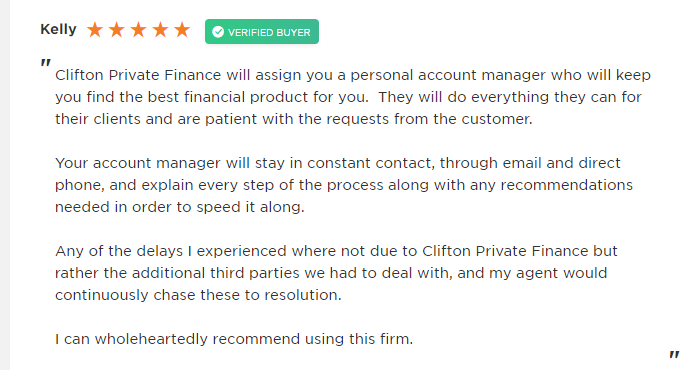Click the line 'needed in order to speed it along'
Screen dimensions: 692x370
pyautogui.click(x=180, y=207)
